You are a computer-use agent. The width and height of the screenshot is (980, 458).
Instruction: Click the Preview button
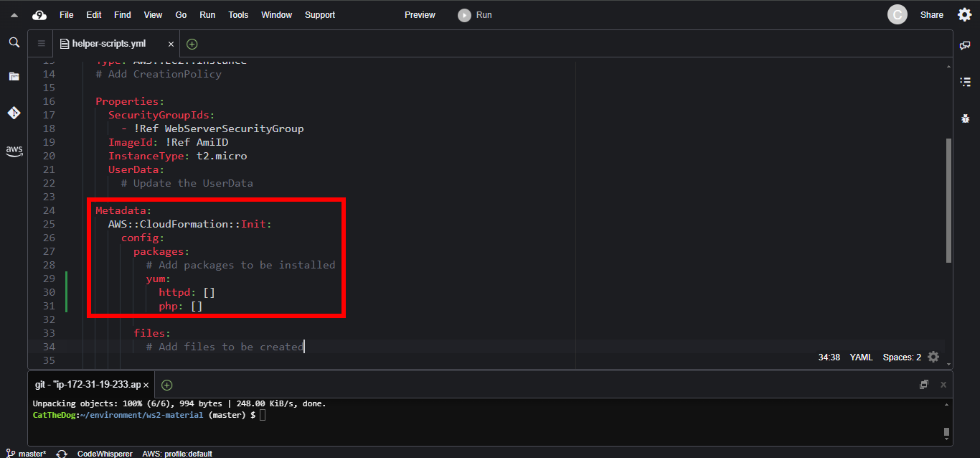(420, 15)
